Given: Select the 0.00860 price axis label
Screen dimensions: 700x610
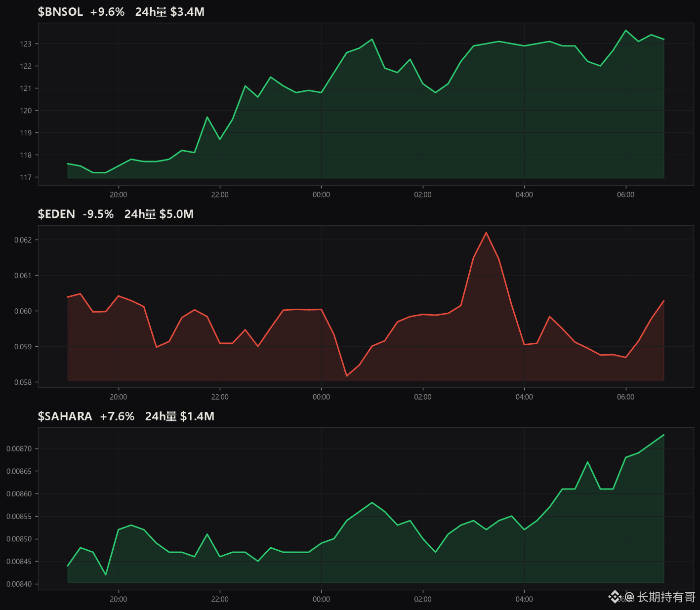Looking at the screenshot, I should [19, 494].
